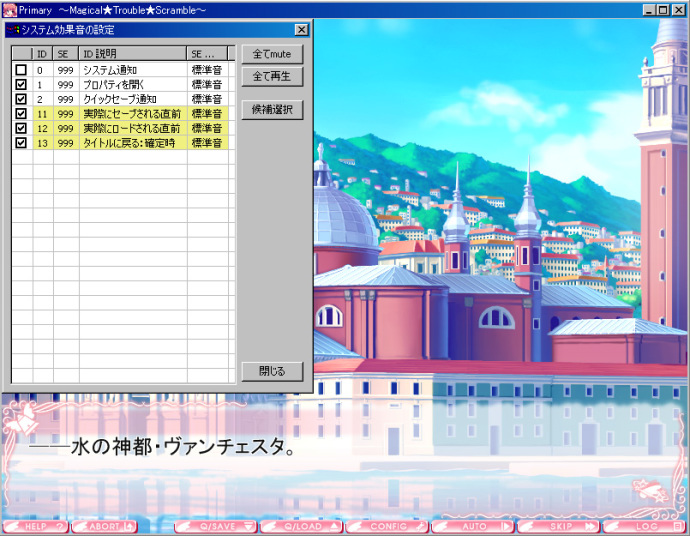Click the 999 SE value in ID 2 row
The image size is (690, 536).
66,99
